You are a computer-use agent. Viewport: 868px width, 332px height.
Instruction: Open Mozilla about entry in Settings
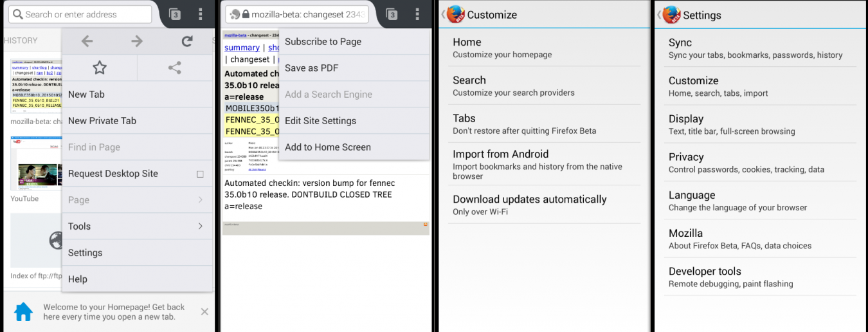761,238
